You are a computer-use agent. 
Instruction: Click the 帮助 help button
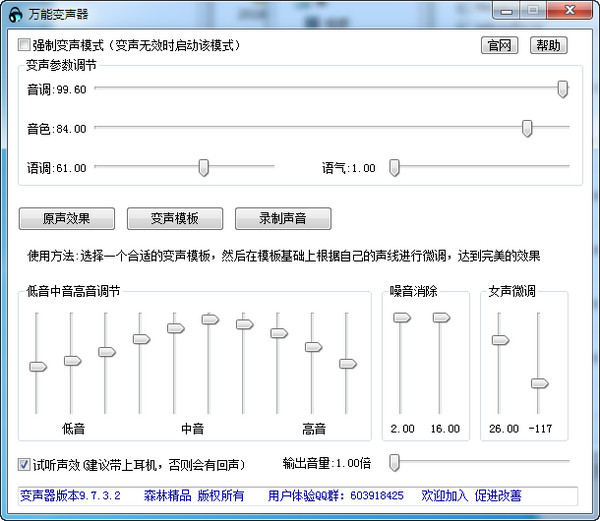pos(547,45)
